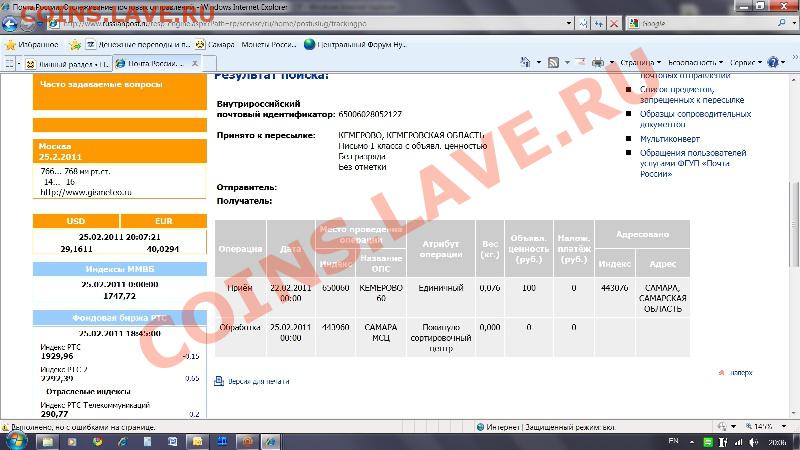Image resolution: width=800 pixels, height=450 pixels.
Task: Open Windows Explorer from the taskbar
Action: tap(47, 441)
